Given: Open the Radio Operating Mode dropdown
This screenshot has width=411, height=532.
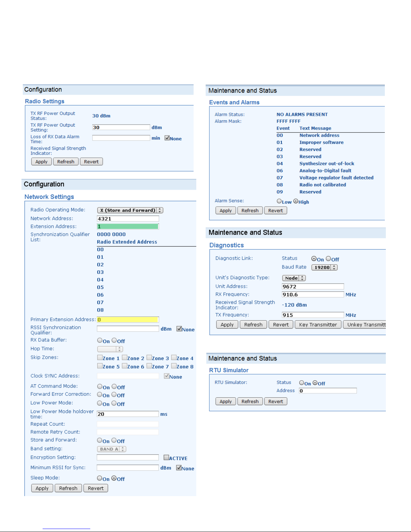Looking at the screenshot, I should (130, 210).
